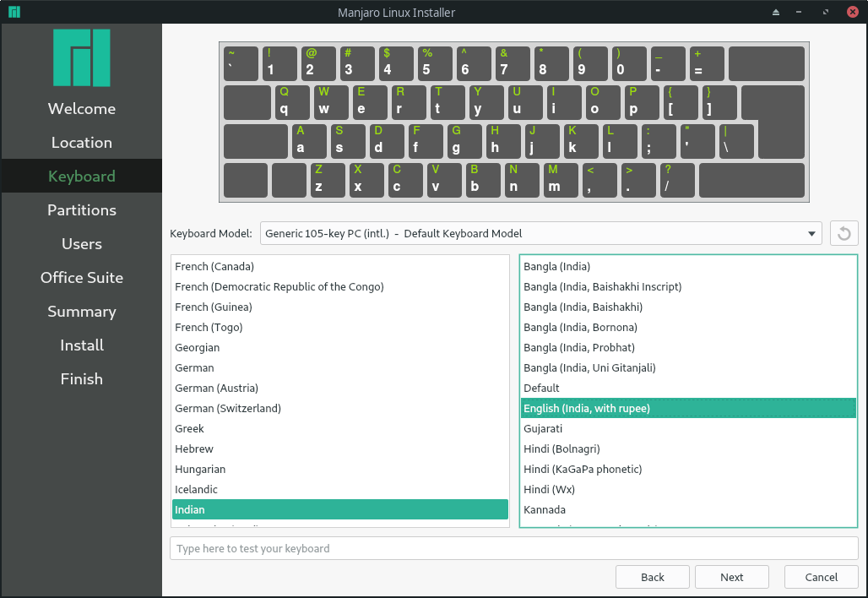Cancel the installation
Viewport: 868px width, 598px height.
tap(821, 577)
